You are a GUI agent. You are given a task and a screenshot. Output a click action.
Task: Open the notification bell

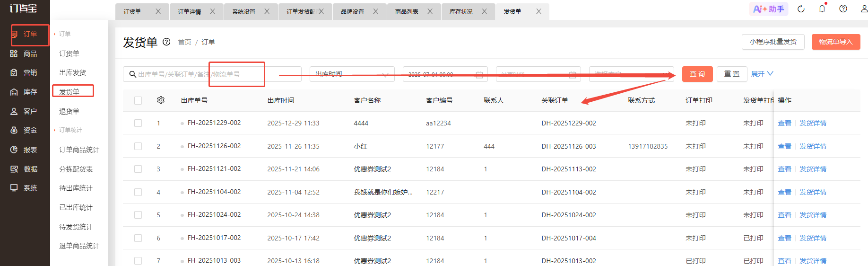coord(822,9)
